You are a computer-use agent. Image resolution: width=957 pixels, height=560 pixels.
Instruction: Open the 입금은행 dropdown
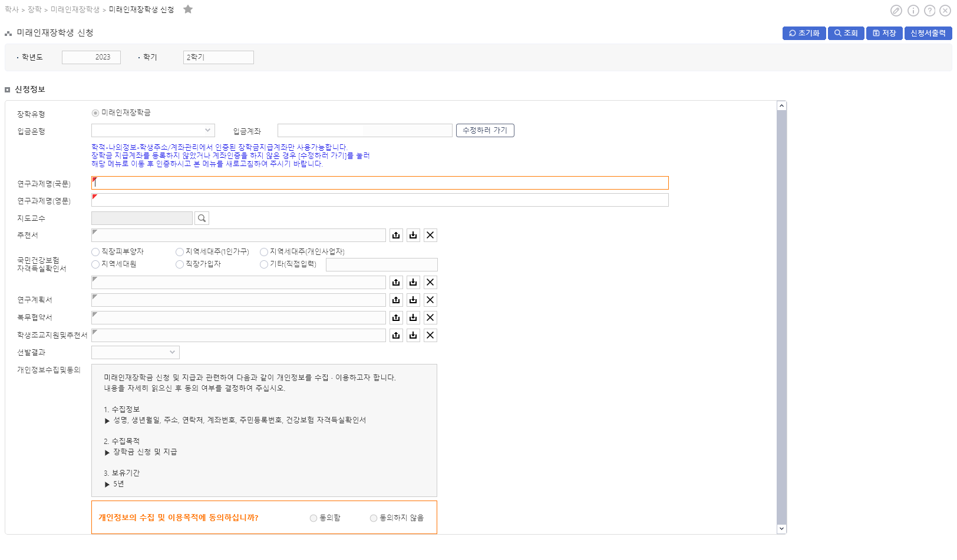[x=153, y=131]
